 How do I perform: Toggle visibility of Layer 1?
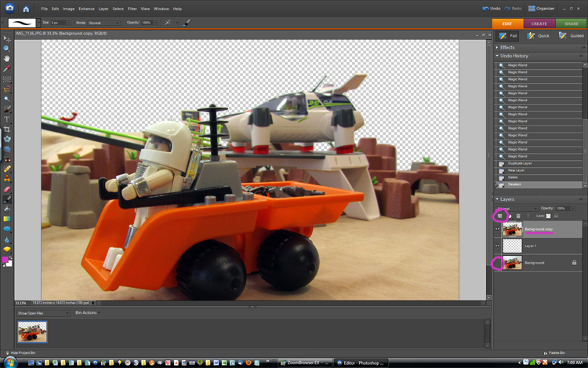[497, 246]
